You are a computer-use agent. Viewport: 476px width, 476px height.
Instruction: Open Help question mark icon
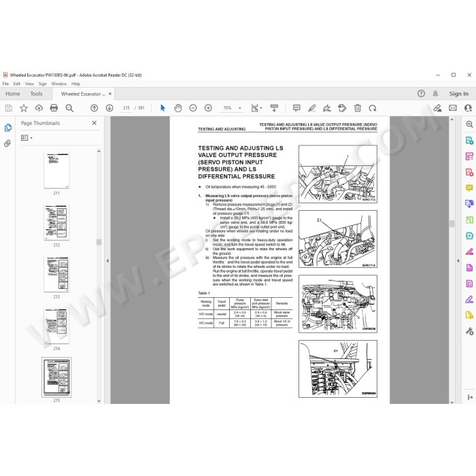pyautogui.click(x=421, y=94)
